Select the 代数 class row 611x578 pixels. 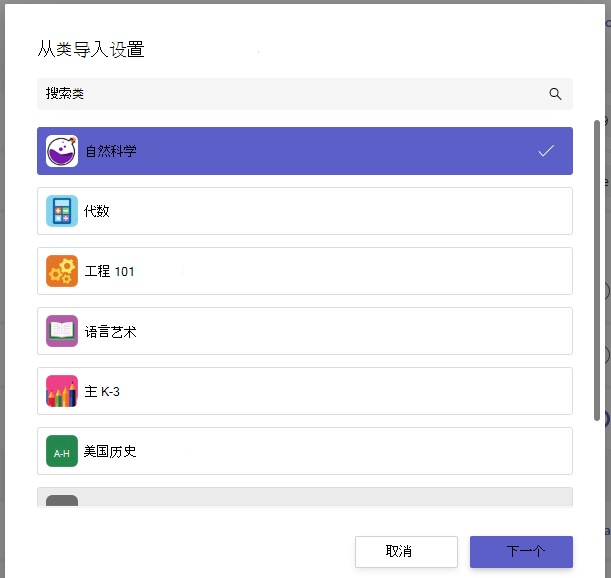[x=305, y=211]
